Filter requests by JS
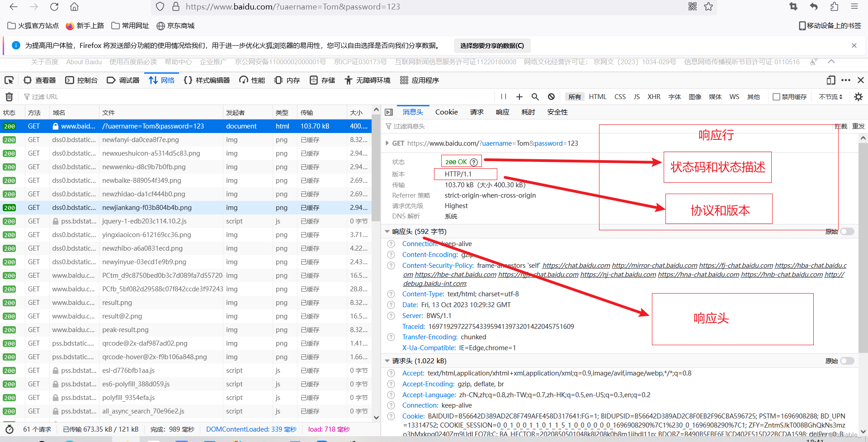 click(x=637, y=97)
